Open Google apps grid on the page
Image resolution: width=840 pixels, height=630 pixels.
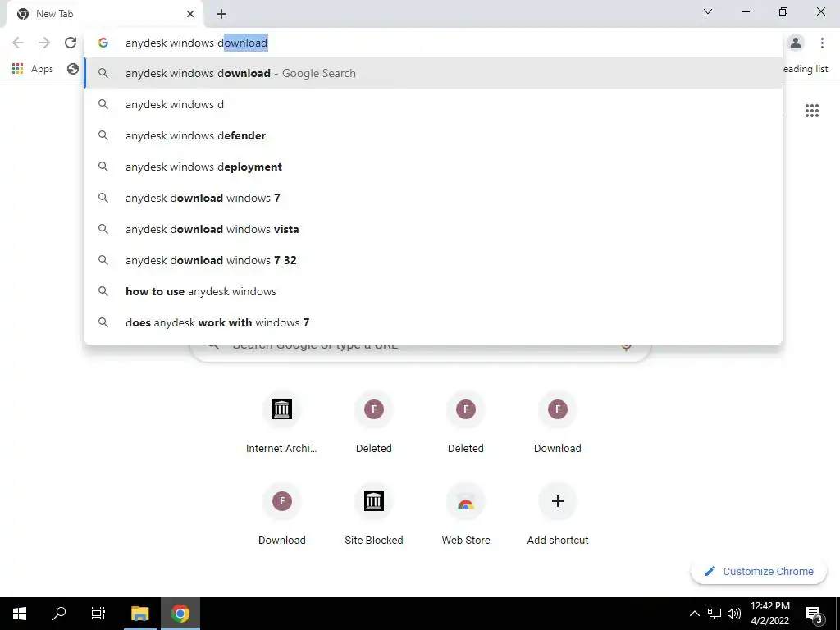point(812,111)
